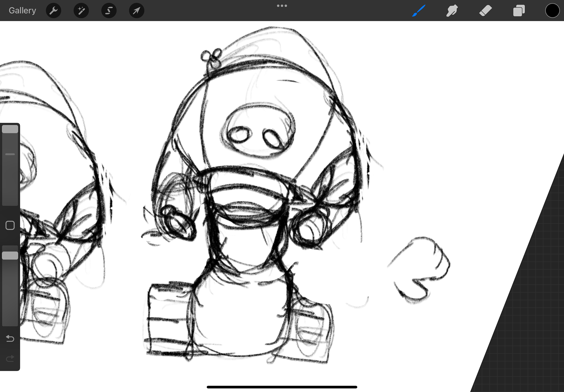Image resolution: width=564 pixels, height=392 pixels.
Task: Activate the Selection S tool
Action: tap(109, 11)
